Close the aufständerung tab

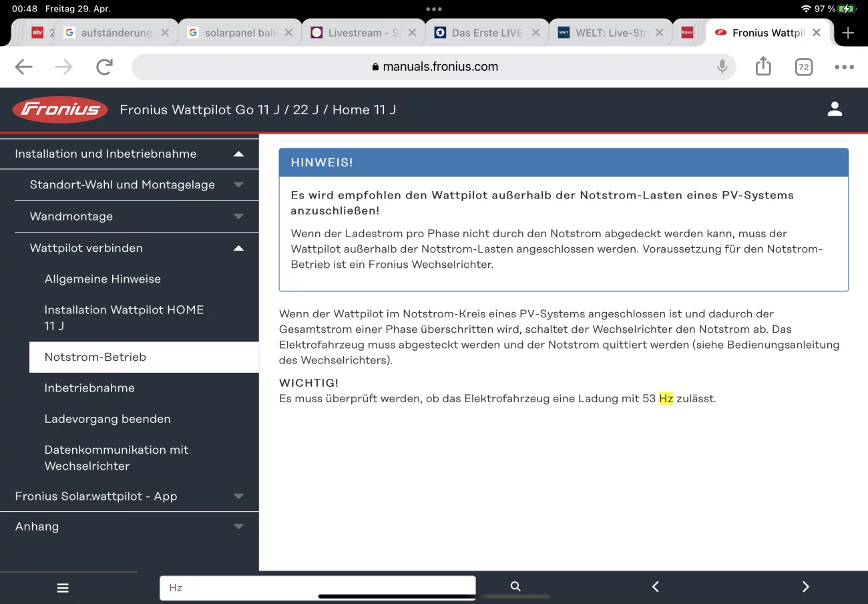[x=166, y=33]
